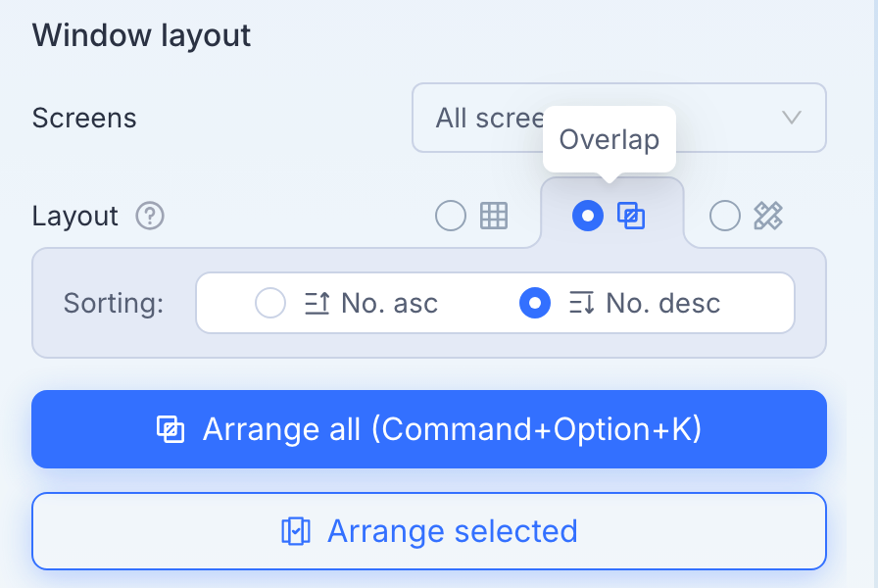Click the descending sort arrow icon

(582, 303)
